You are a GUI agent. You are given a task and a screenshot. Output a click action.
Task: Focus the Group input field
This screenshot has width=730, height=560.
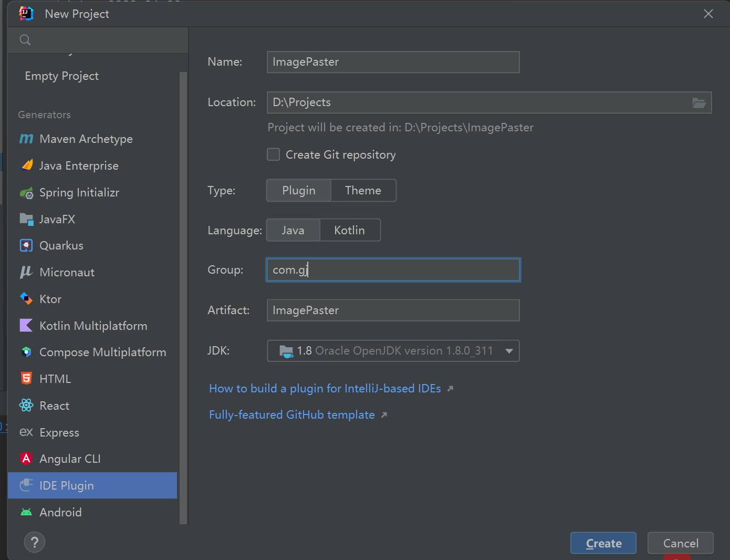[393, 270]
